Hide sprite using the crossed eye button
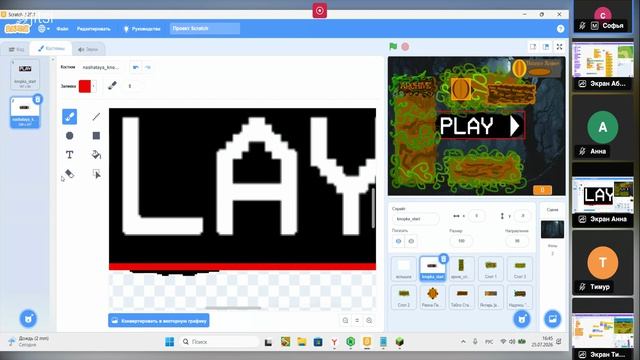This screenshot has height=360, width=640. [x=411, y=241]
